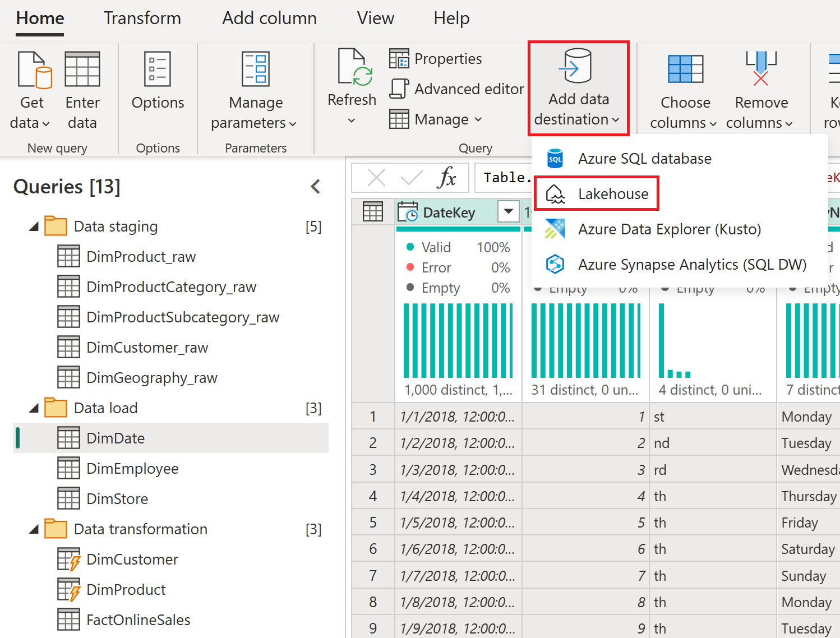Expand the Choose columns dropdown arrow
Image resolution: width=840 pixels, height=638 pixels.
[713, 124]
